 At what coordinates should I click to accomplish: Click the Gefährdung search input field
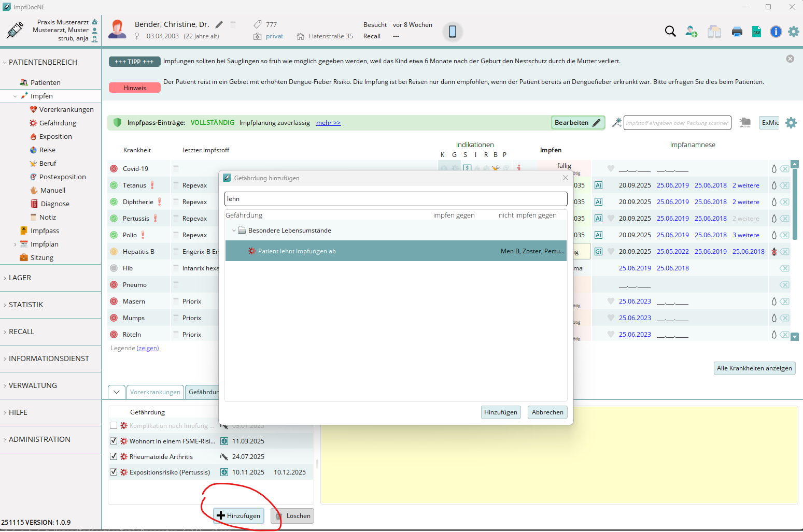(x=396, y=199)
